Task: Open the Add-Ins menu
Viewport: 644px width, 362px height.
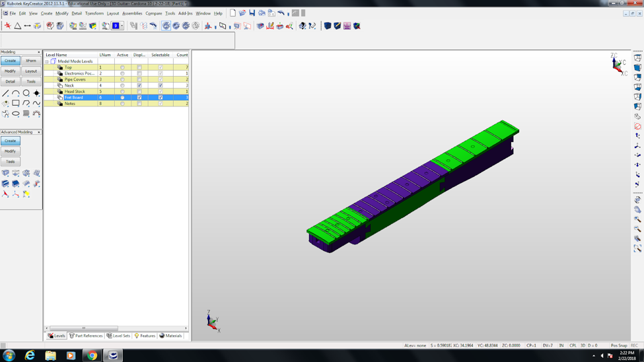Action: pos(185,14)
